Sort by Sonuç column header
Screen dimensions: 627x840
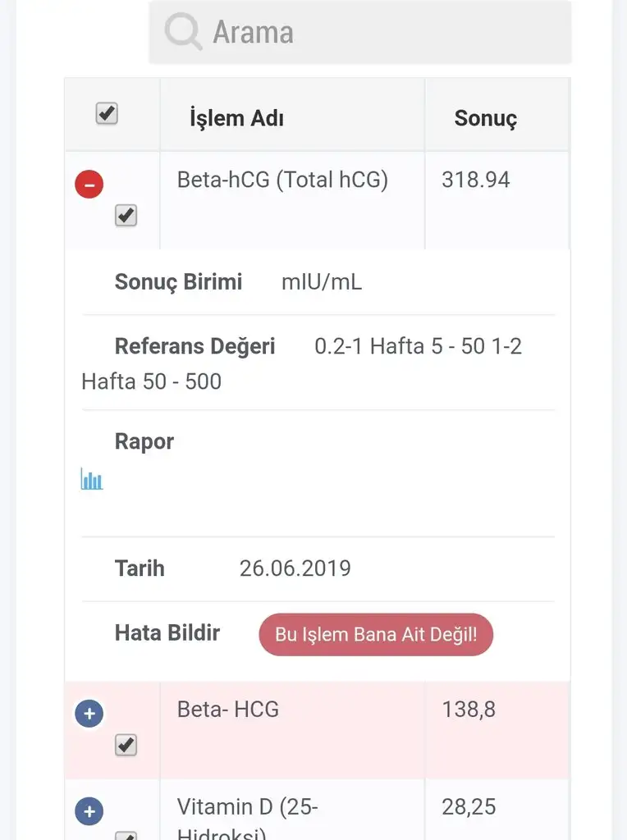tap(486, 118)
